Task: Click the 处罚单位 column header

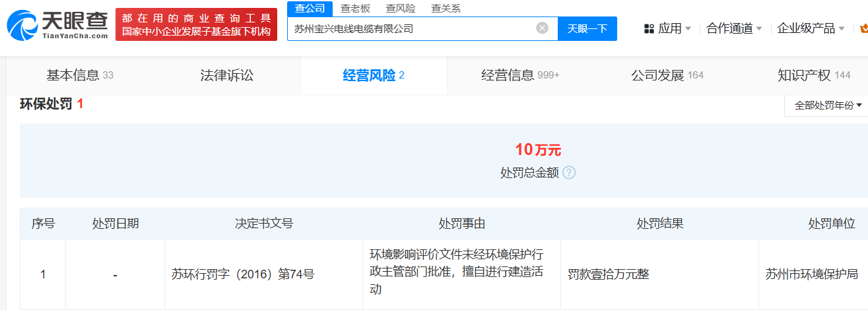Action: tap(832, 224)
